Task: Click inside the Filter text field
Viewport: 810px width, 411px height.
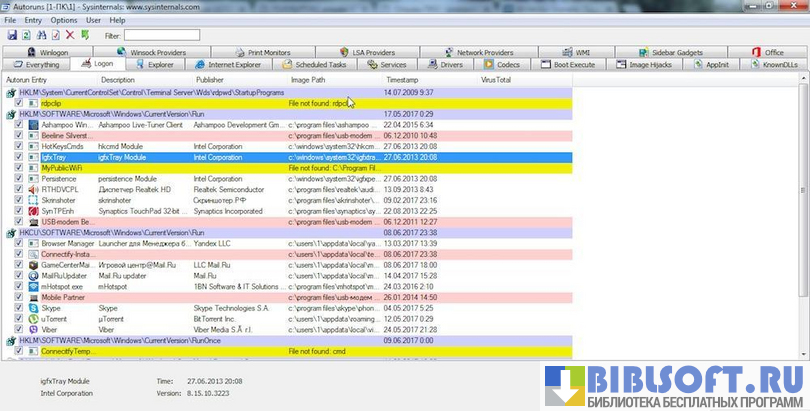Action: (161, 35)
